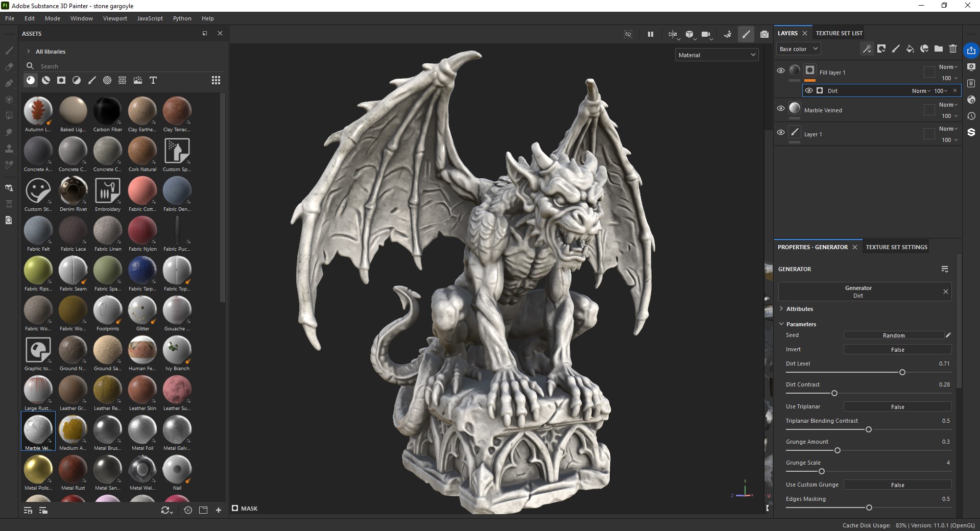Filter assets by Brushes
The width and height of the screenshot is (980, 531).
click(92, 80)
